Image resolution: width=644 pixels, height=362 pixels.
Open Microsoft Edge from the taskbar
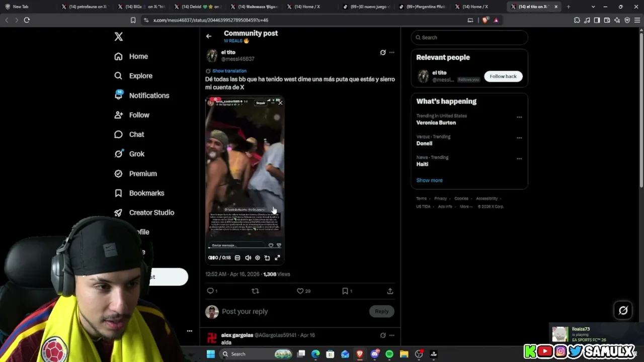315,354
